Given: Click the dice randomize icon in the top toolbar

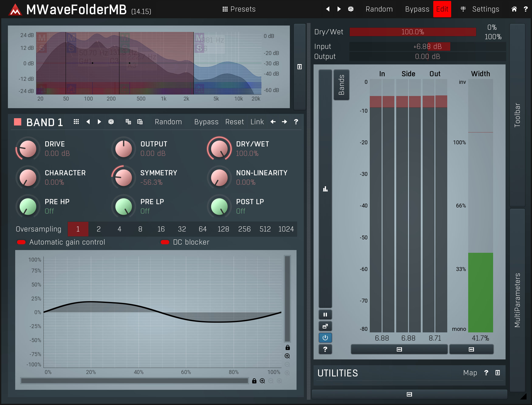Looking at the screenshot, I should pyautogui.click(x=350, y=9).
